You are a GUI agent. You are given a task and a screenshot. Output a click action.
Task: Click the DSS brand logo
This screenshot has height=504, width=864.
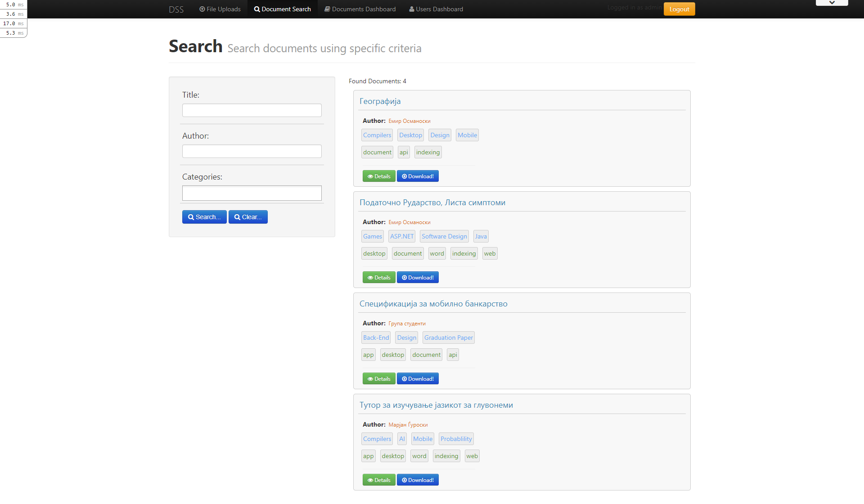click(176, 9)
